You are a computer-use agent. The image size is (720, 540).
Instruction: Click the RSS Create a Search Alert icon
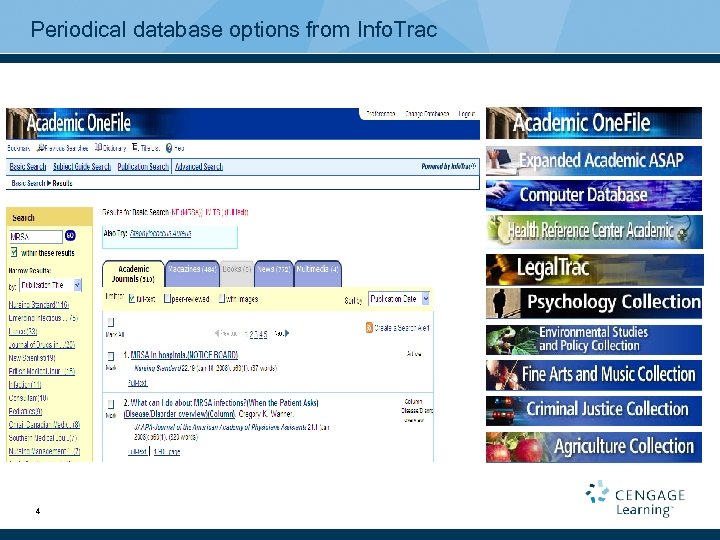pos(369,328)
